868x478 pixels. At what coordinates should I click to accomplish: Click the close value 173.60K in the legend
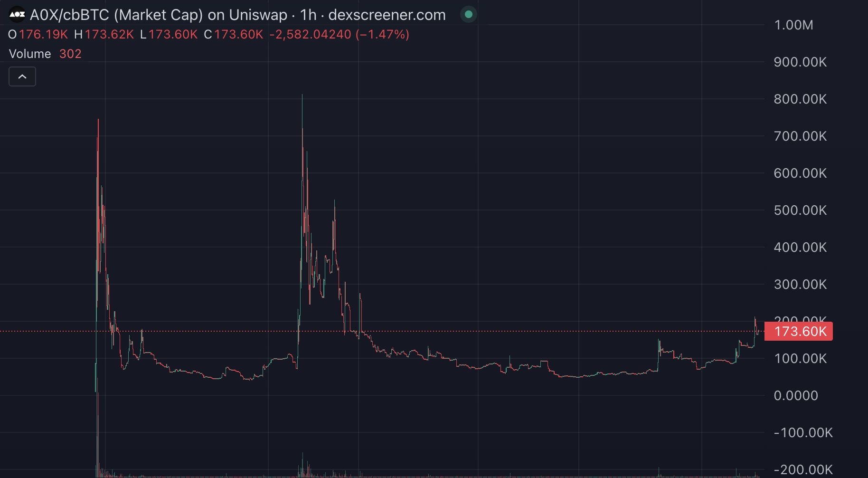238,34
